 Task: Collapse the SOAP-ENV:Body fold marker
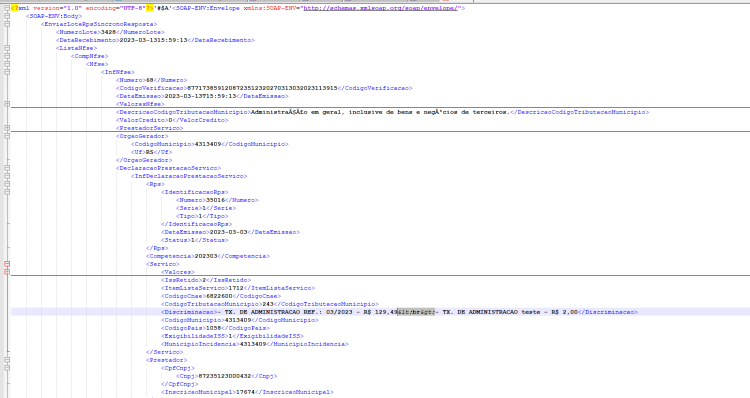click(x=7, y=16)
